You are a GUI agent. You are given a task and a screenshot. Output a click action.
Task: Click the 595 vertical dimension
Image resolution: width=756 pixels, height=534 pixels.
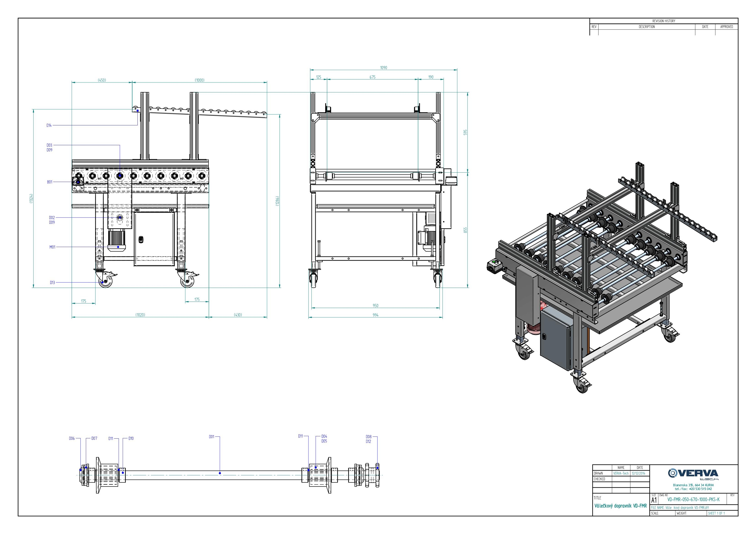[466, 132]
